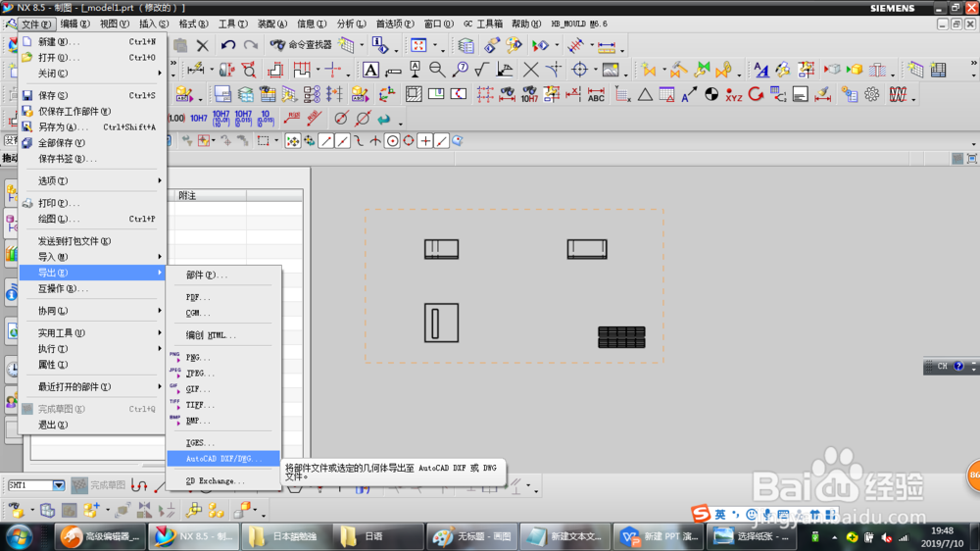Click the ABC dimension text icon
Screen dimensions: 980x551
point(596,94)
